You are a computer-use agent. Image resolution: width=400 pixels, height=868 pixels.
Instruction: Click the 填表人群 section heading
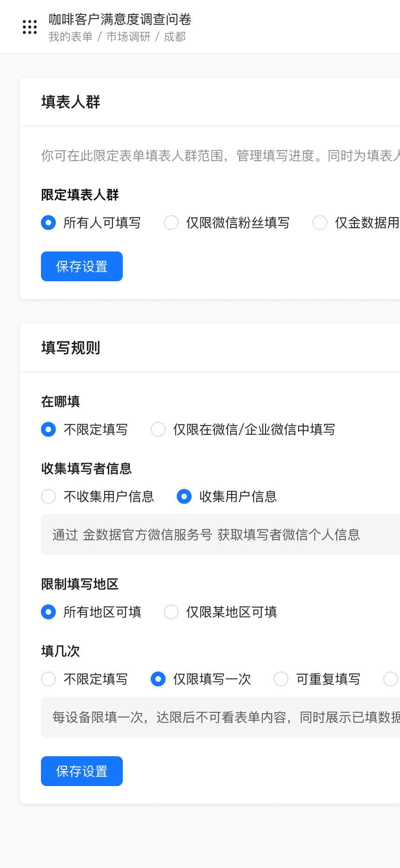coord(71,102)
